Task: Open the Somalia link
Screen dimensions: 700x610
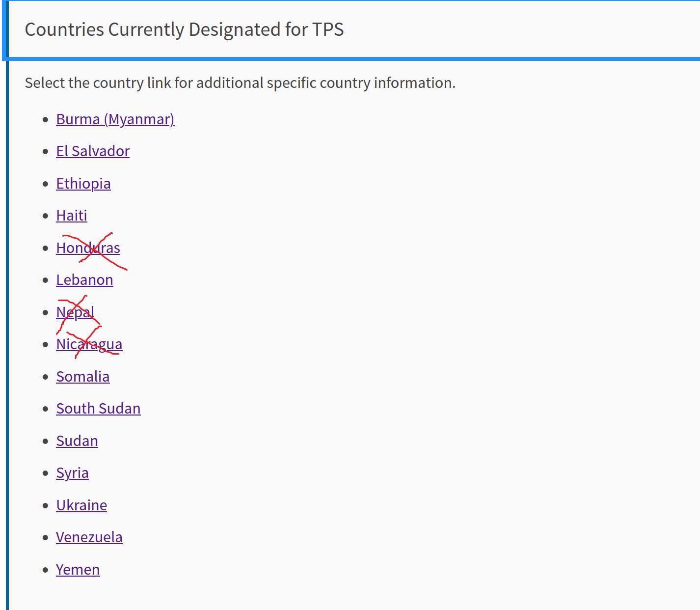Action: (x=83, y=377)
